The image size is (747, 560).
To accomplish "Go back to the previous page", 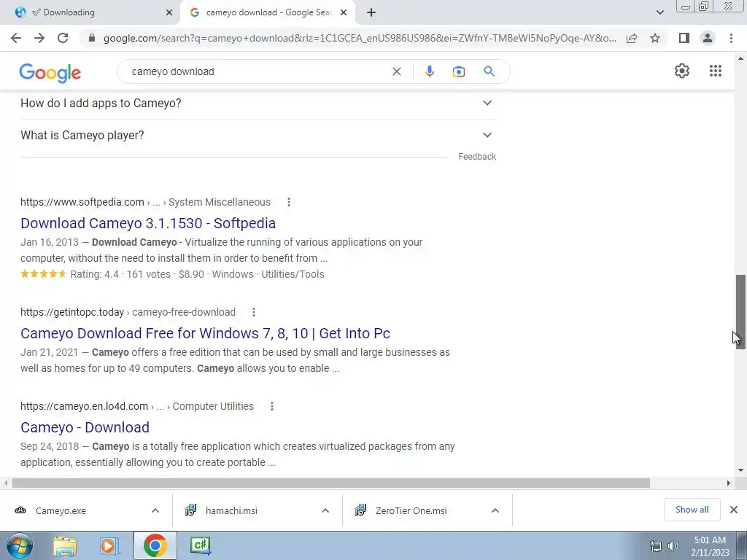I will pyautogui.click(x=16, y=38).
